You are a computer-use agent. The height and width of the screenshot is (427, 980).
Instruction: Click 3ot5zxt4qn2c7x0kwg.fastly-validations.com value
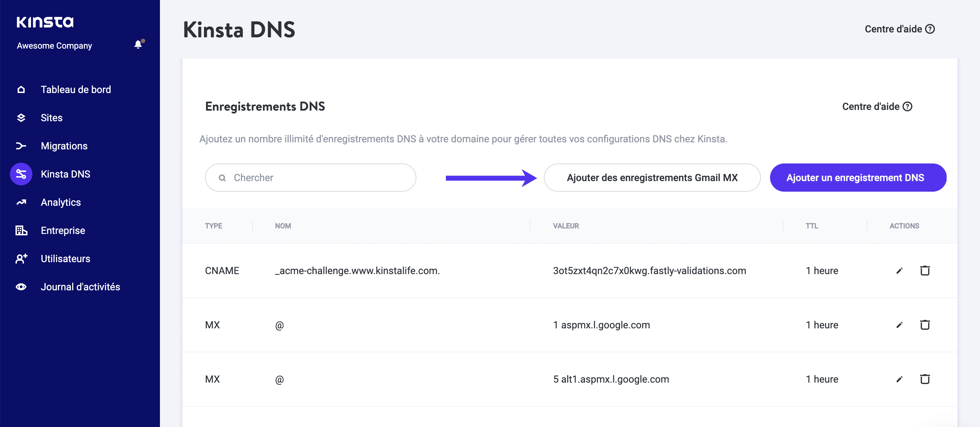650,271
